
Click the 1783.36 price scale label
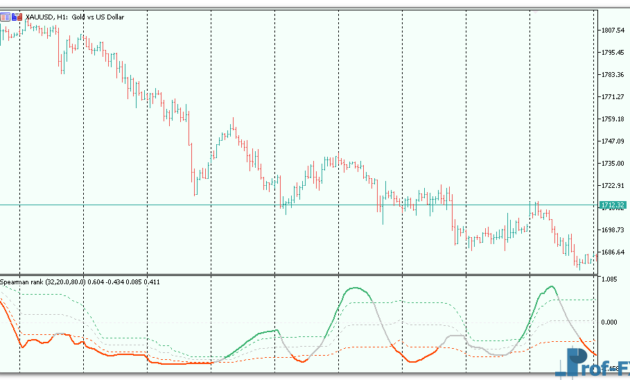click(x=613, y=74)
